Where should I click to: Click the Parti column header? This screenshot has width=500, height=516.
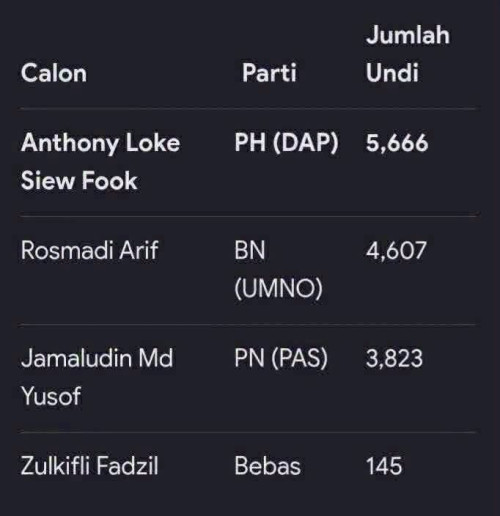[269, 73]
